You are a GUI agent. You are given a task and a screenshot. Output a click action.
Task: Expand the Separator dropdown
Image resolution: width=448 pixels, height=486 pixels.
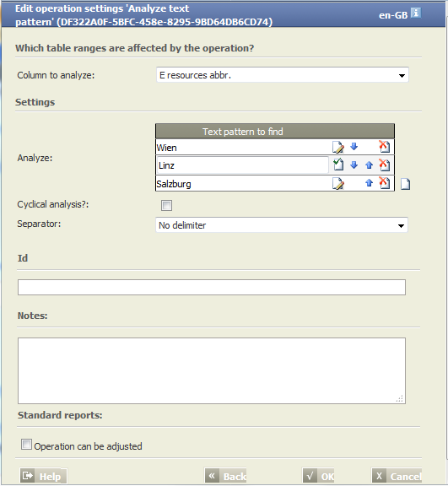[282, 225]
